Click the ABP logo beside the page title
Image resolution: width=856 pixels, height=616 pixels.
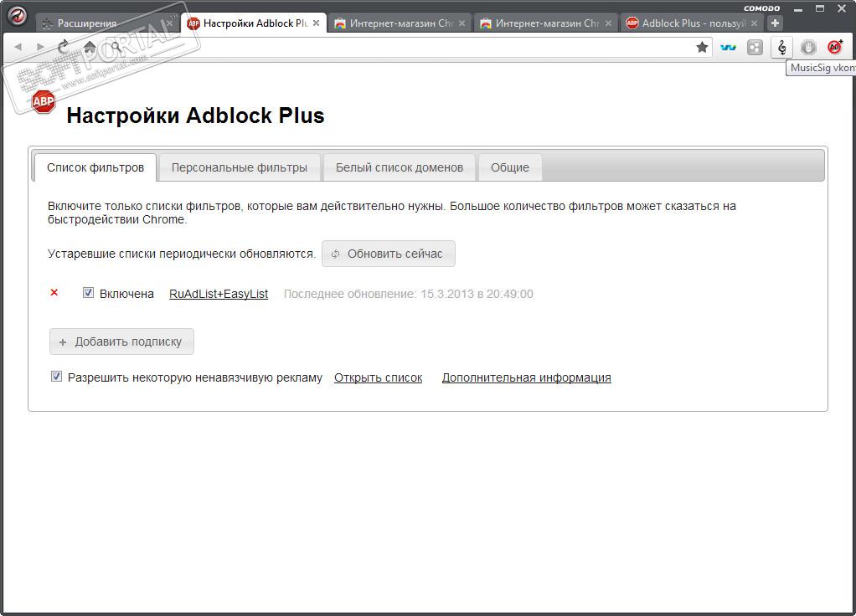pos(43,101)
